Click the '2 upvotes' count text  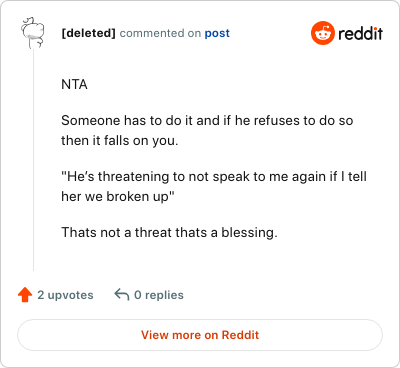pos(65,295)
